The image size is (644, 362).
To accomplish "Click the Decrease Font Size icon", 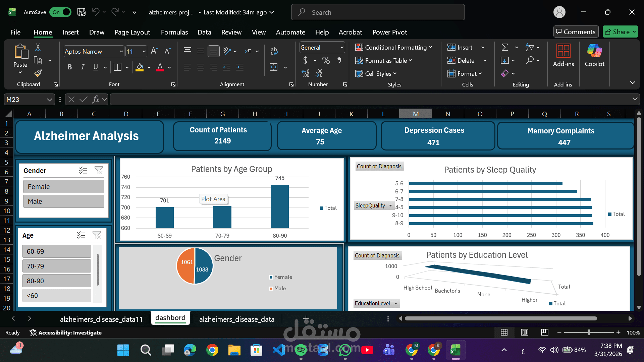I will [168, 51].
